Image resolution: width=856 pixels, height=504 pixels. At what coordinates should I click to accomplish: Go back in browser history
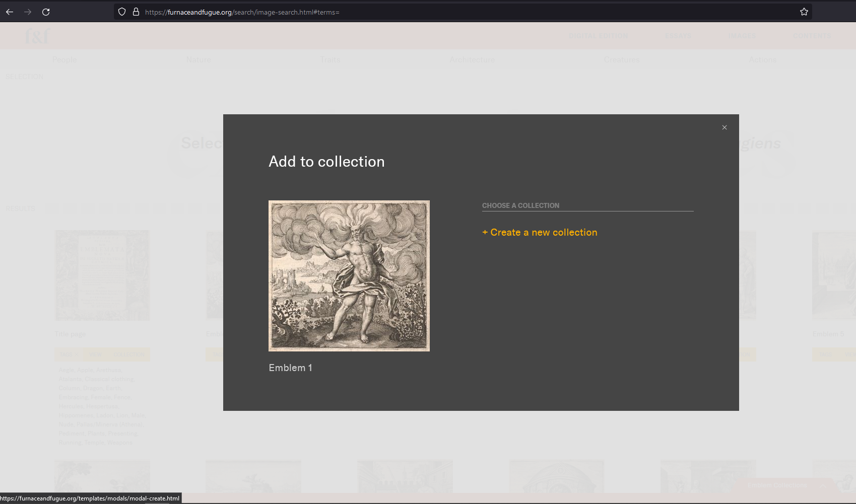point(10,12)
